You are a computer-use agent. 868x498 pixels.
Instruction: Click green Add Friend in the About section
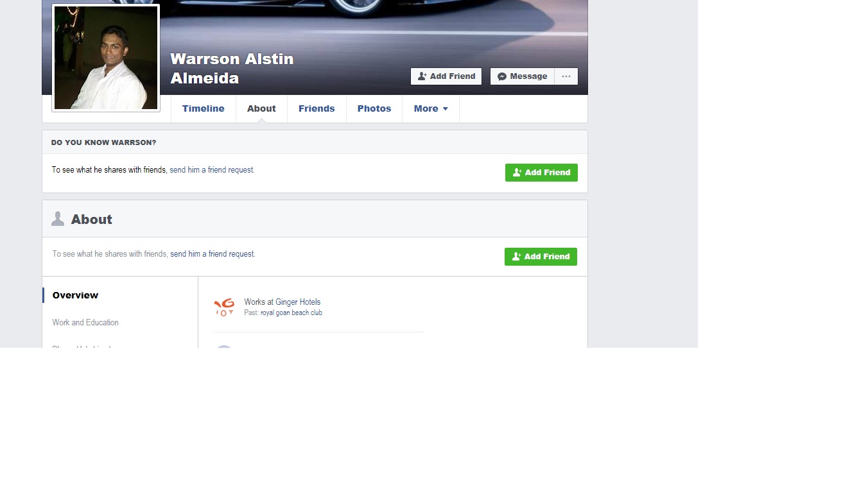pyautogui.click(x=541, y=257)
